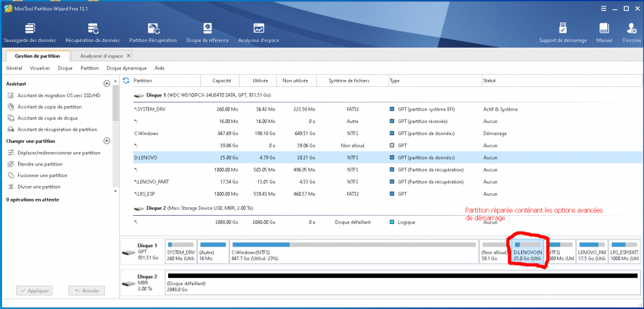This screenshot has height=309, width=644.
Task: Collapse the Assistant section
Action: (x=106, y=84)
